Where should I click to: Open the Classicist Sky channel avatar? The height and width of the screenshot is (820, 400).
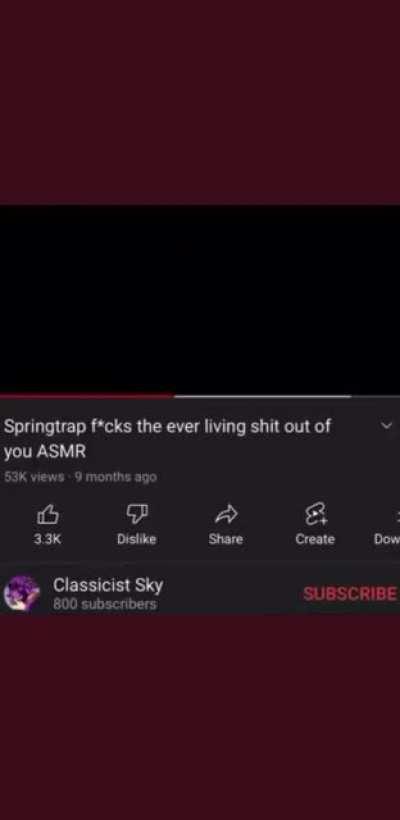tap(21, 594)
